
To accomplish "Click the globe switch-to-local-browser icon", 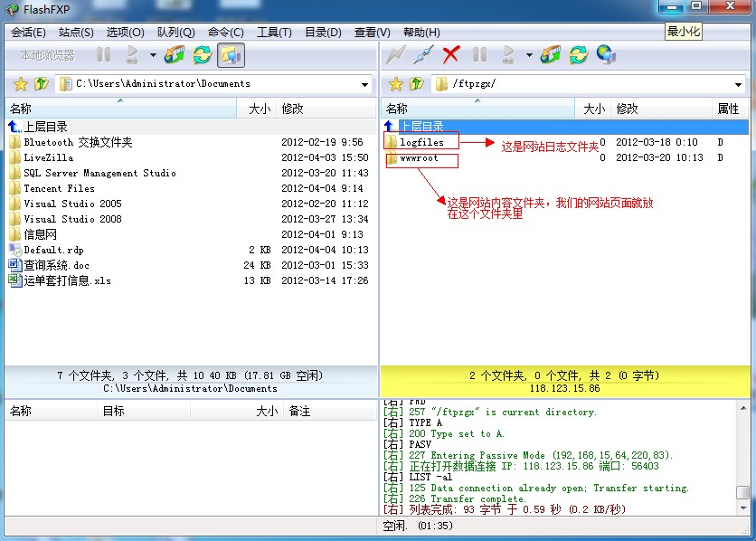I will click(606, 55).
